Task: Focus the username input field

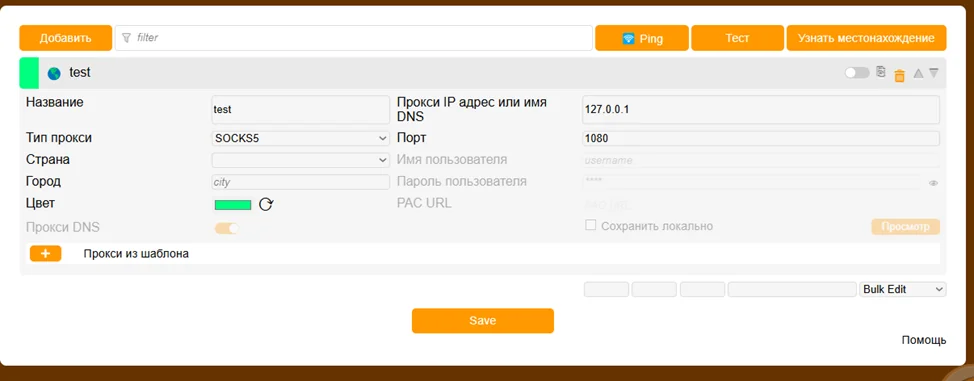Action: [x=761, y=160]
